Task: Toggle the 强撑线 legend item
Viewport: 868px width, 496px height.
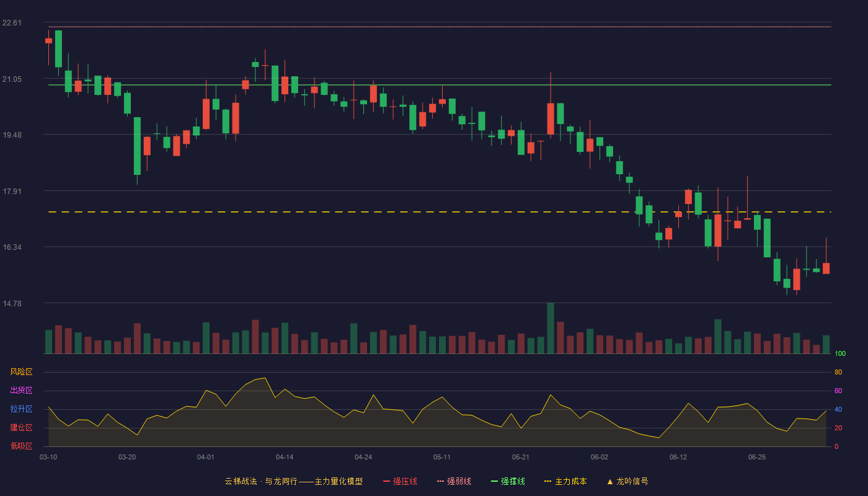Action: [x=508, y=481]
